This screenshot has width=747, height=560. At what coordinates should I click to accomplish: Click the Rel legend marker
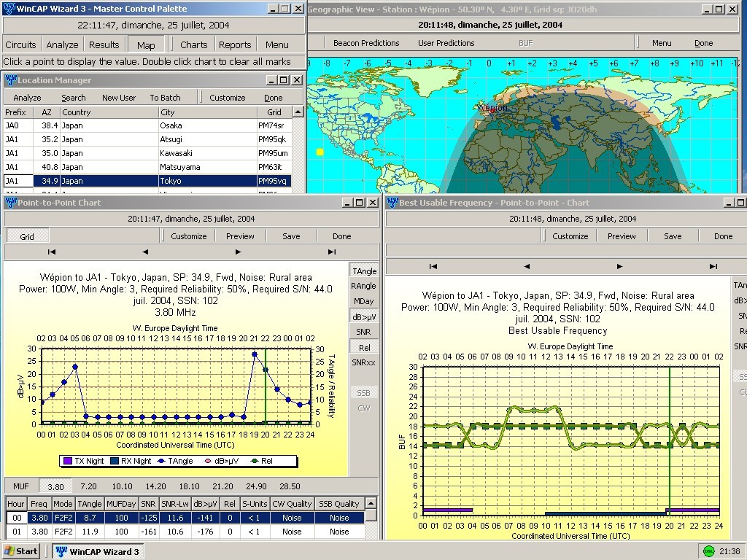255,461
